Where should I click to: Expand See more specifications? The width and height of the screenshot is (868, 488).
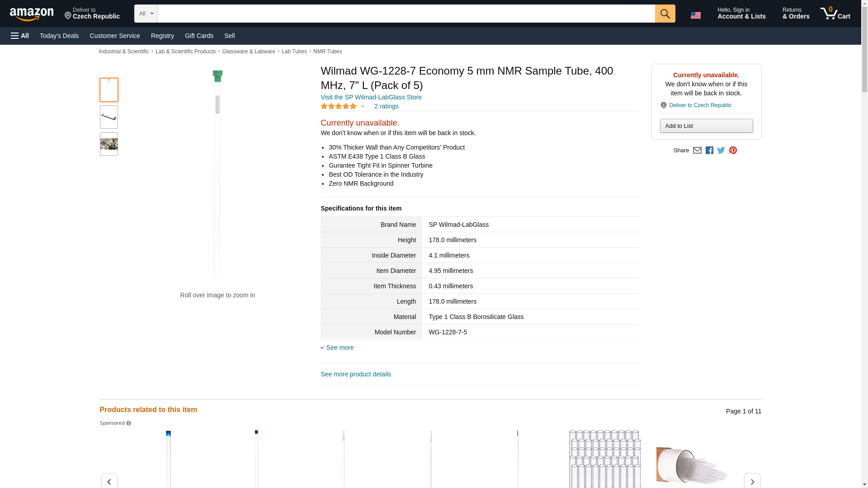[x=340, y=347]
